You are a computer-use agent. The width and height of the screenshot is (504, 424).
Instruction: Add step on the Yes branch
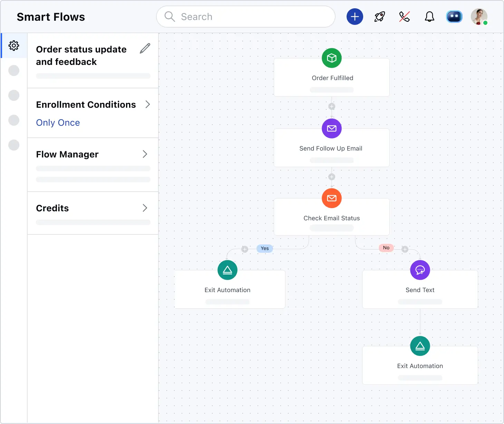click(245, 249)
